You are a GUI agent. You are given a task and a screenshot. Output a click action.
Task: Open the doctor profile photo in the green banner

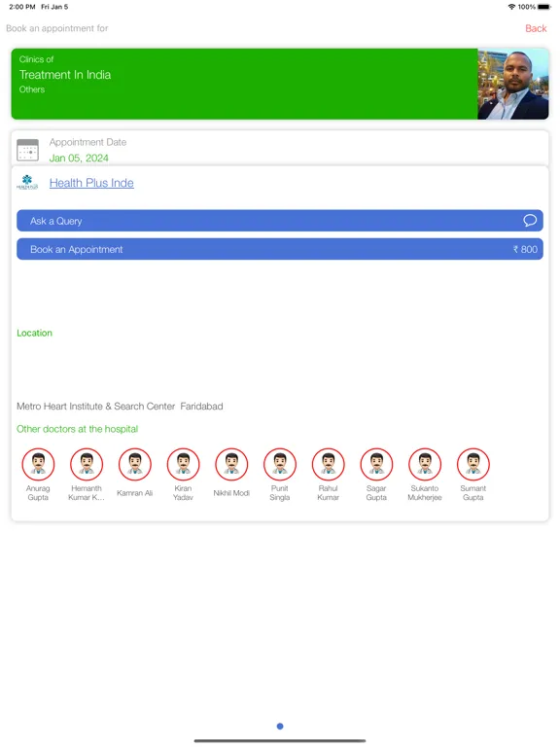[x=513, y=84]
